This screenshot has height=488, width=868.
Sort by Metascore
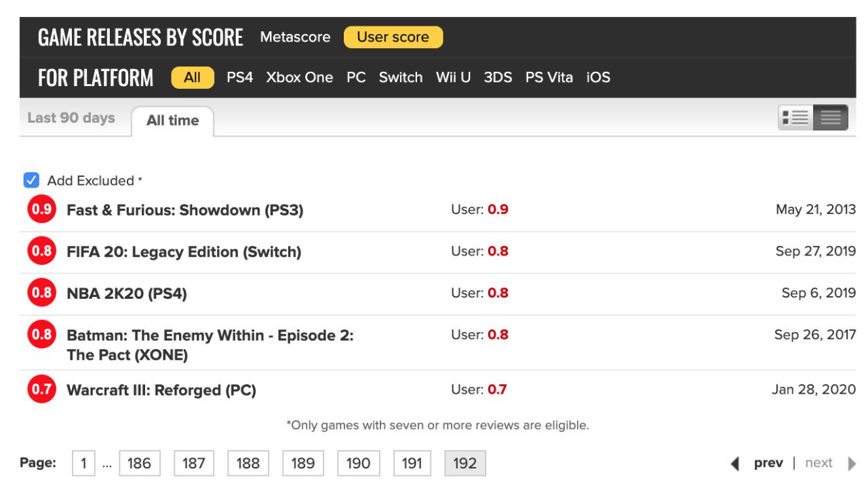[x=295, y=37]
